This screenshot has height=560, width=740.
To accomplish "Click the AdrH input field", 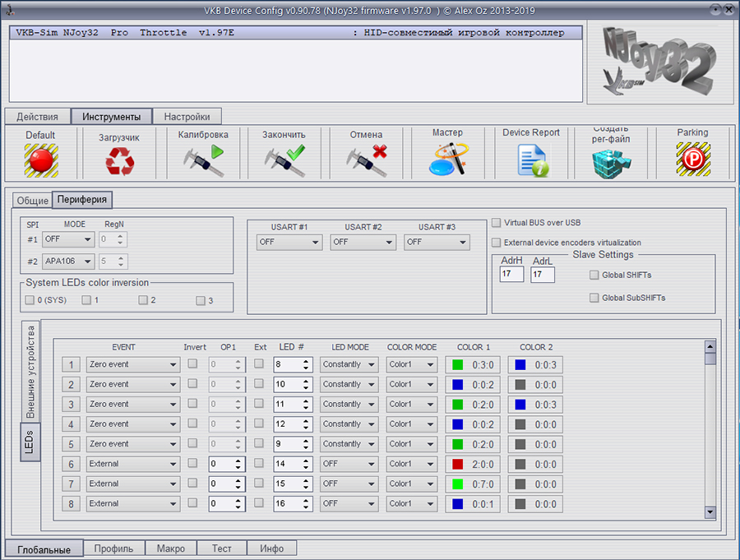I will pos(511,274).
